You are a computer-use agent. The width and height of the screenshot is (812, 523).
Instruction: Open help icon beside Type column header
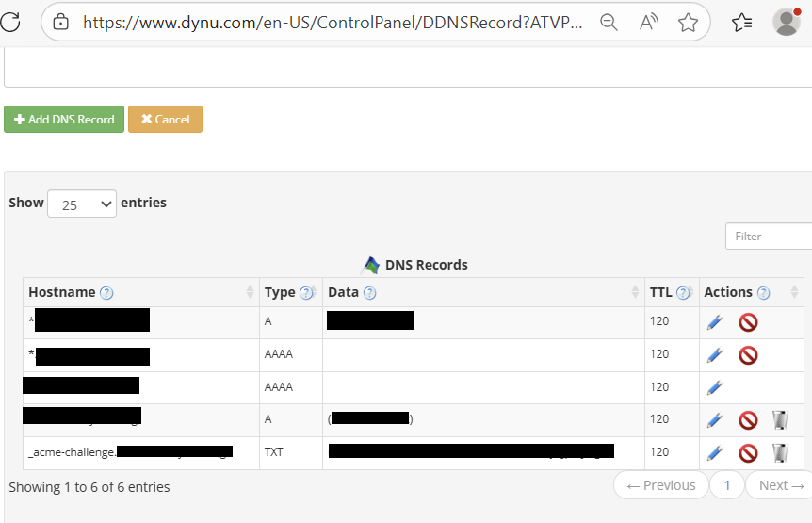point(306,293)
